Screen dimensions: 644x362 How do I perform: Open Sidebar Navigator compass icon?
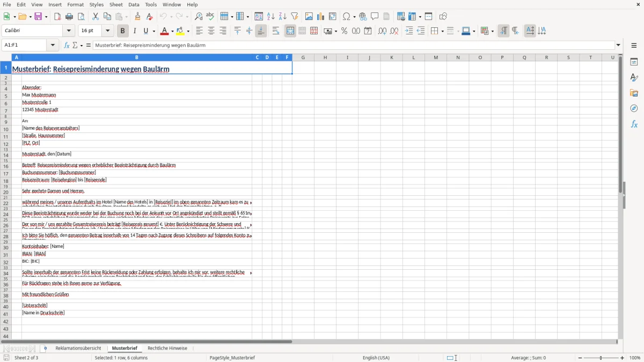coord(634,108)
